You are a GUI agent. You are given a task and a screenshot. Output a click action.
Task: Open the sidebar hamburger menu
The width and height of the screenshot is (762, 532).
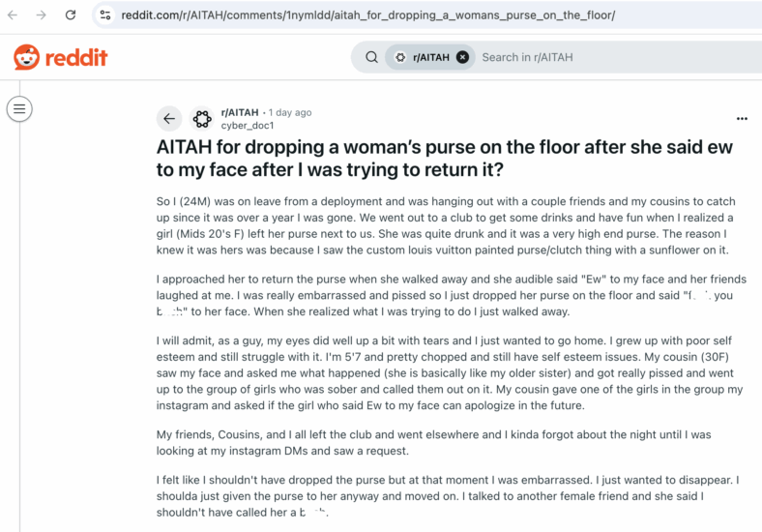(19, 108)
